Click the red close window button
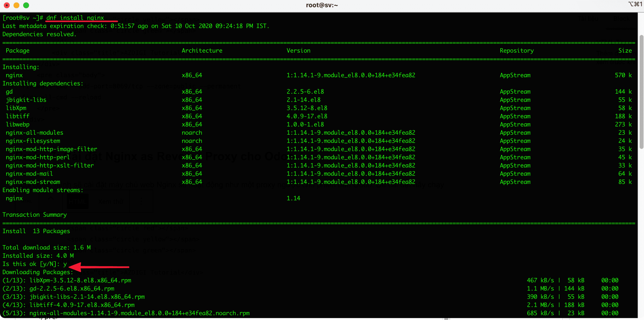This screenshot has width=644, height=320. tap(7, 5)
